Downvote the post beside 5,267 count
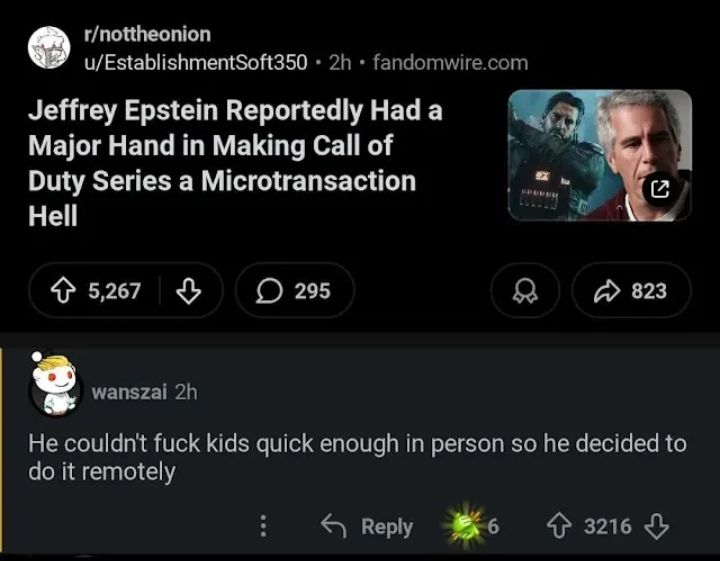720x561 pixels. [189, 291]
